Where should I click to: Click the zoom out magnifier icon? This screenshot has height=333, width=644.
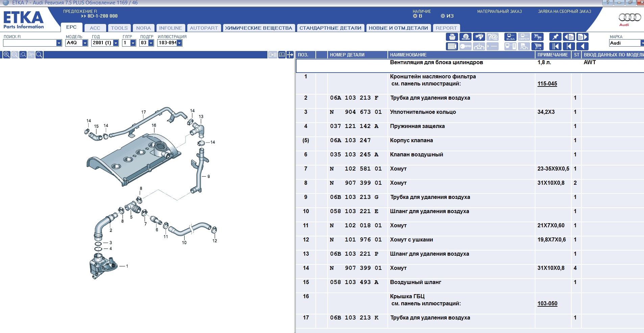(x=15, y=55)
